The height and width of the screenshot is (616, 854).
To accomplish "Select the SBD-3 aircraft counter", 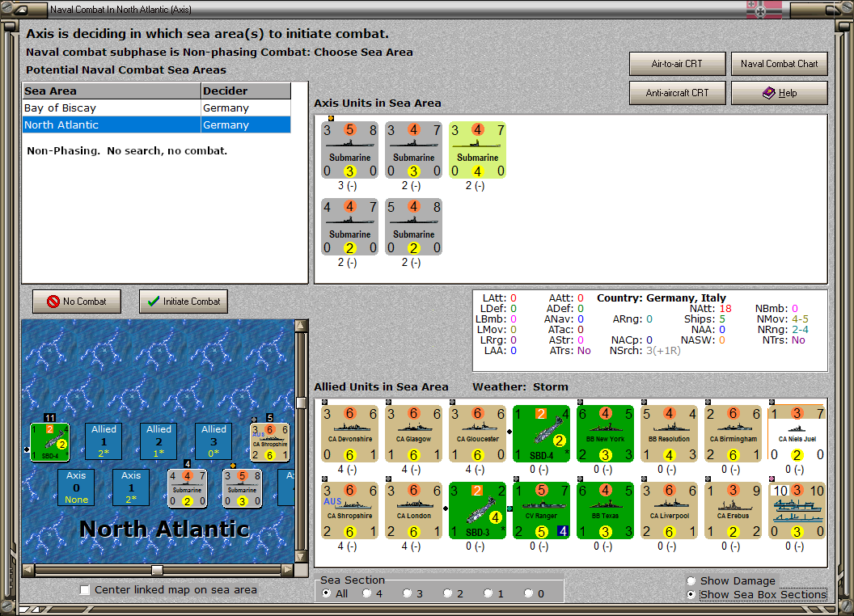I will [x=478, y=510].
